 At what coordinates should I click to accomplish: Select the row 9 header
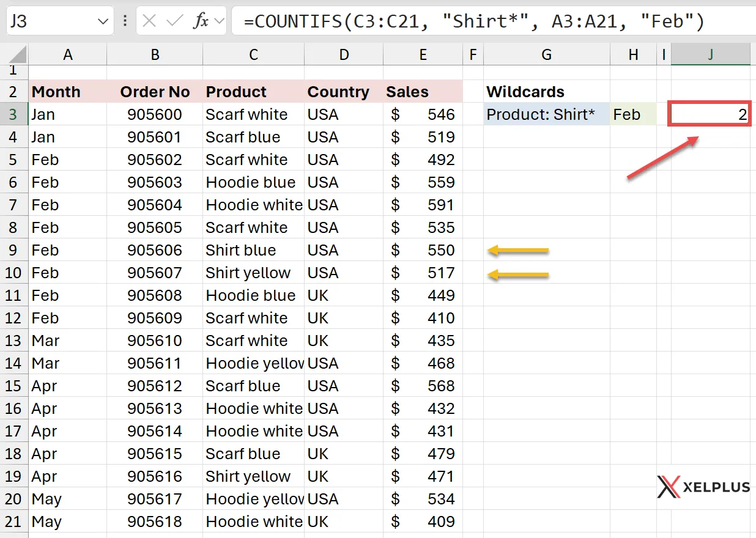[x=14, y=250]
